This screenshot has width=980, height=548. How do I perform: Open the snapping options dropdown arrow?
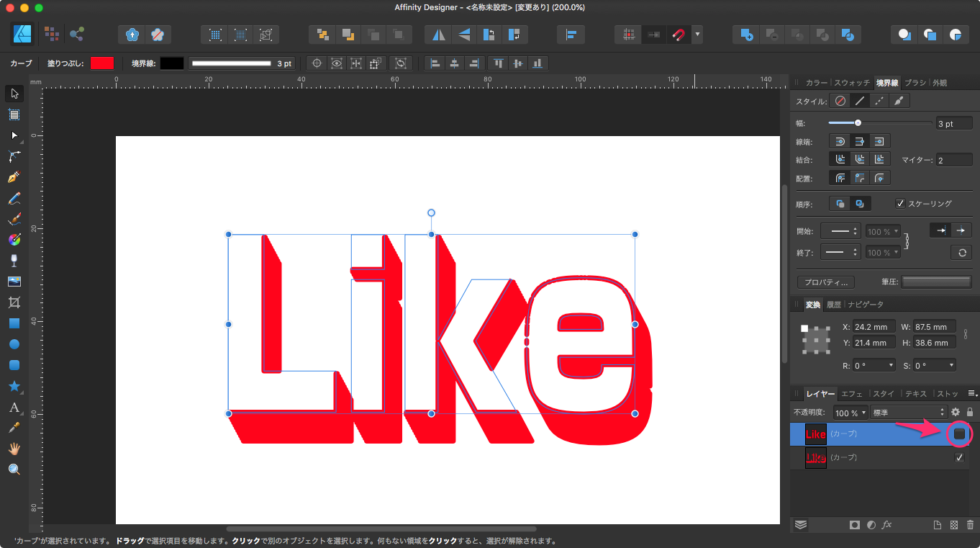697,35
